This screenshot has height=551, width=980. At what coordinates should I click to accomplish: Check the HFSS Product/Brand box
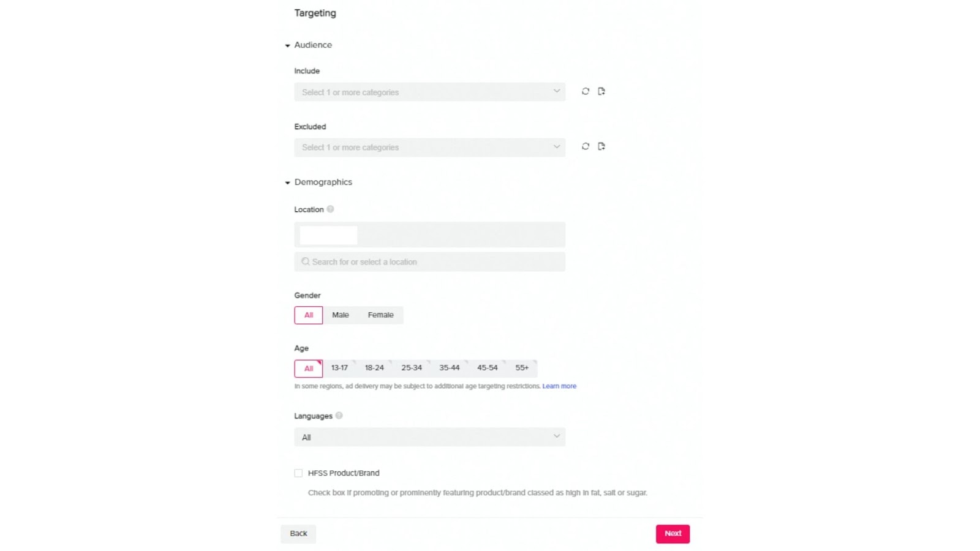click(x=298, y=473)
